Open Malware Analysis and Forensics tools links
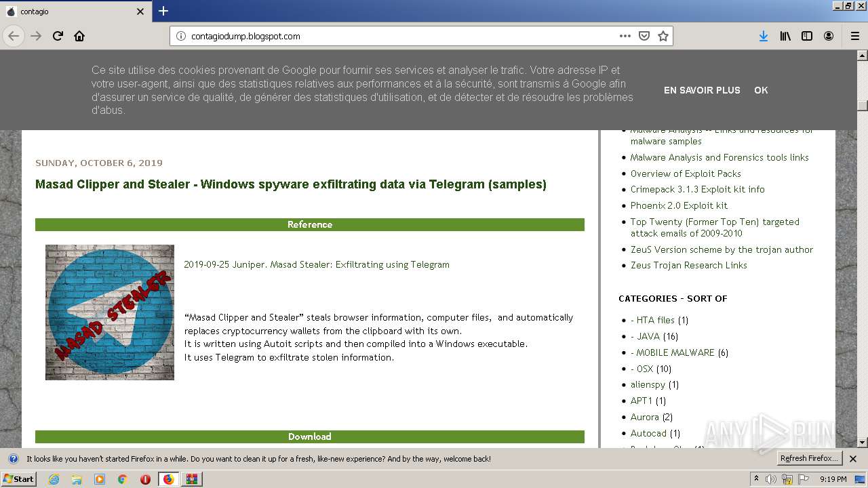868x488 pixels. pos(719,157)
